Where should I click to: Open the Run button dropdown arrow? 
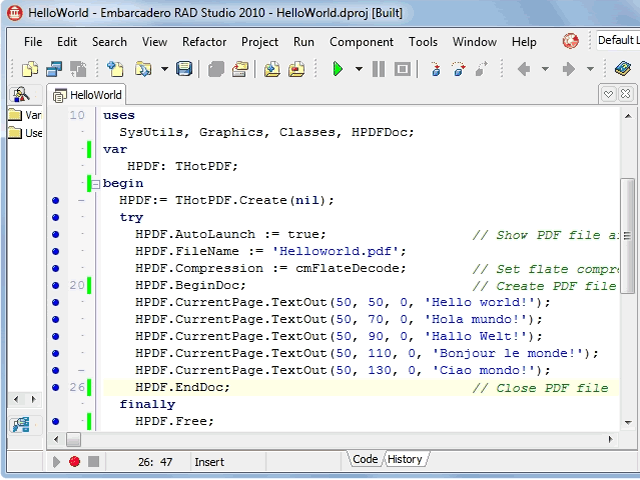[x=357, y=69]
